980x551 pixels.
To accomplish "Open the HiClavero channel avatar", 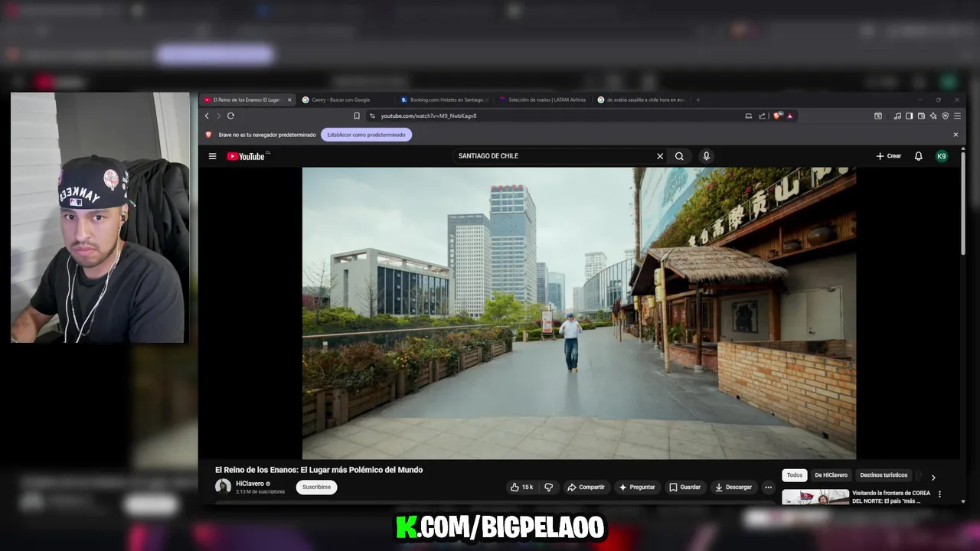I will click(x=223, y=487).
